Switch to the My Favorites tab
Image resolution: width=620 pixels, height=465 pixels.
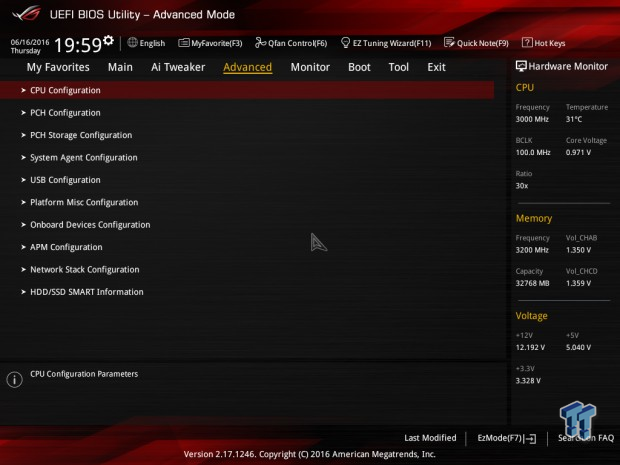(x=58, y=67)
